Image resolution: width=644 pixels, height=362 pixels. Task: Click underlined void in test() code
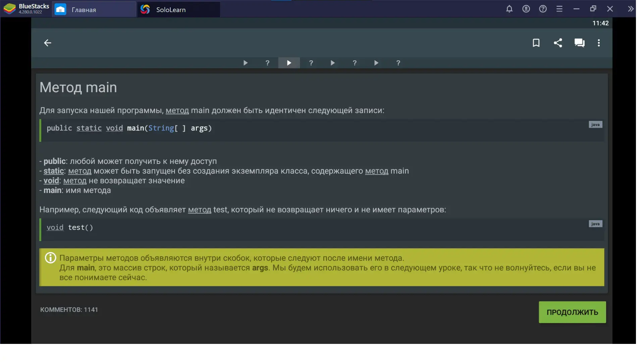point(55,228)
